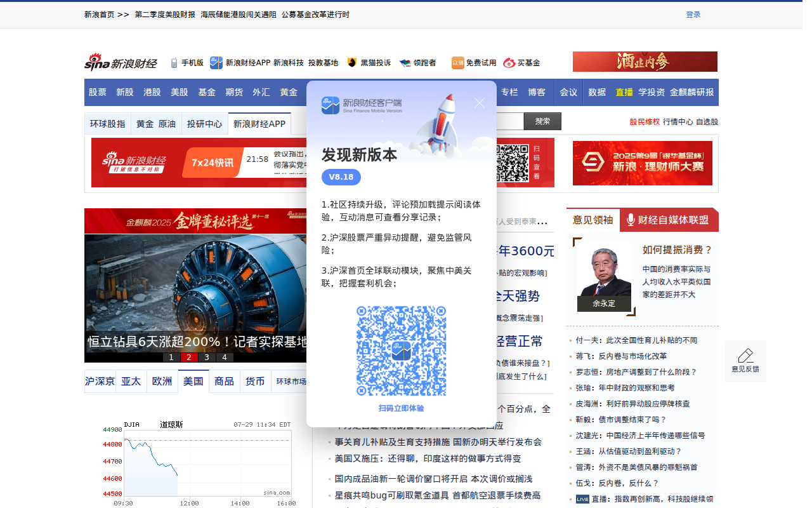
Task: Click the microphone icon beside 财经自媒体联盟
Action: point(631,220)
